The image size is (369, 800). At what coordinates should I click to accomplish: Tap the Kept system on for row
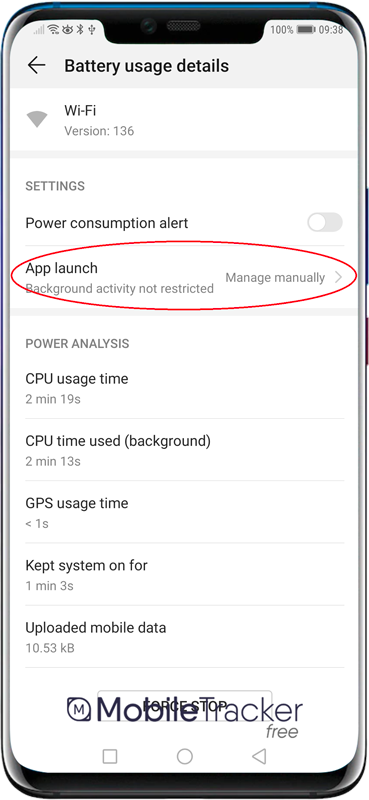(184, 574)
